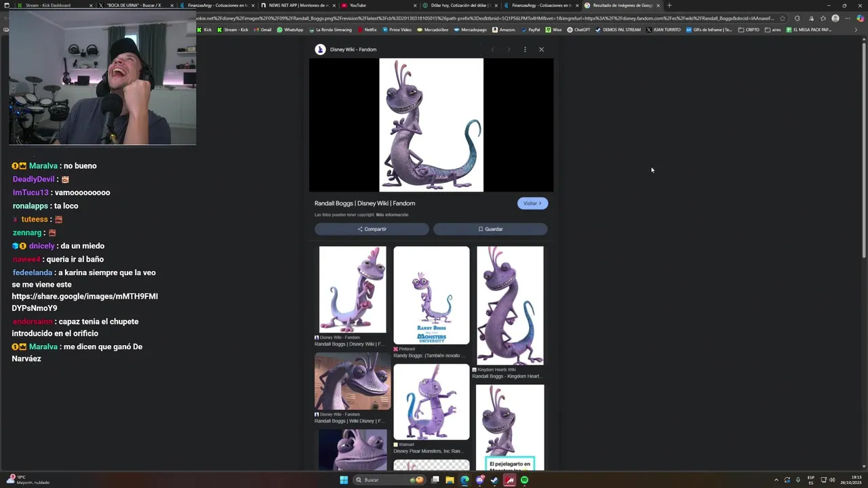Open the browser three-dot settings menu
Image resolution: width=868 pixels, height=488 pixels.
(848, 18)
